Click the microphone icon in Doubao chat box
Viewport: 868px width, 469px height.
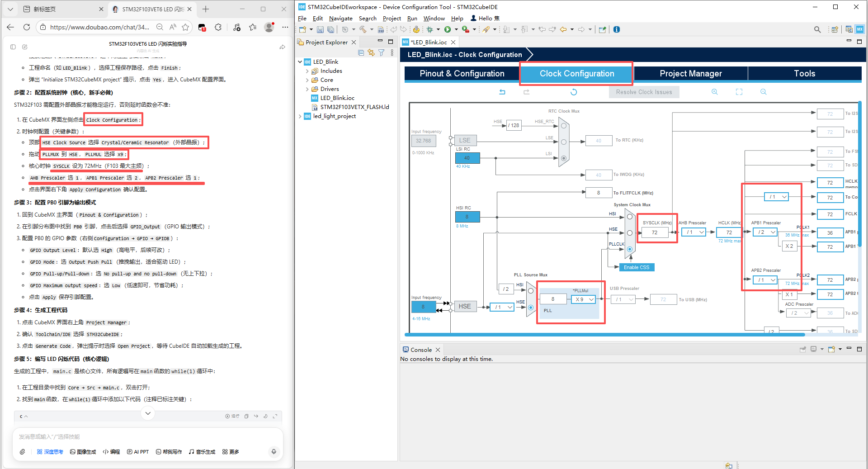274,451
